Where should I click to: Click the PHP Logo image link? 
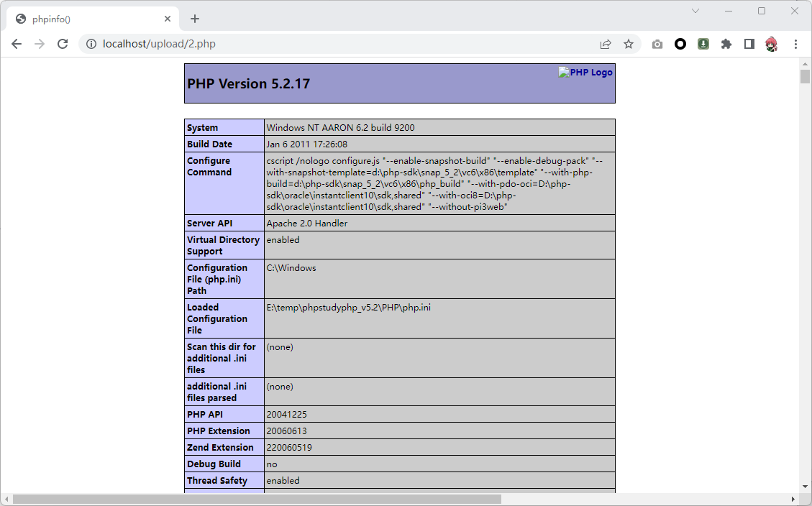pos(585,73)
